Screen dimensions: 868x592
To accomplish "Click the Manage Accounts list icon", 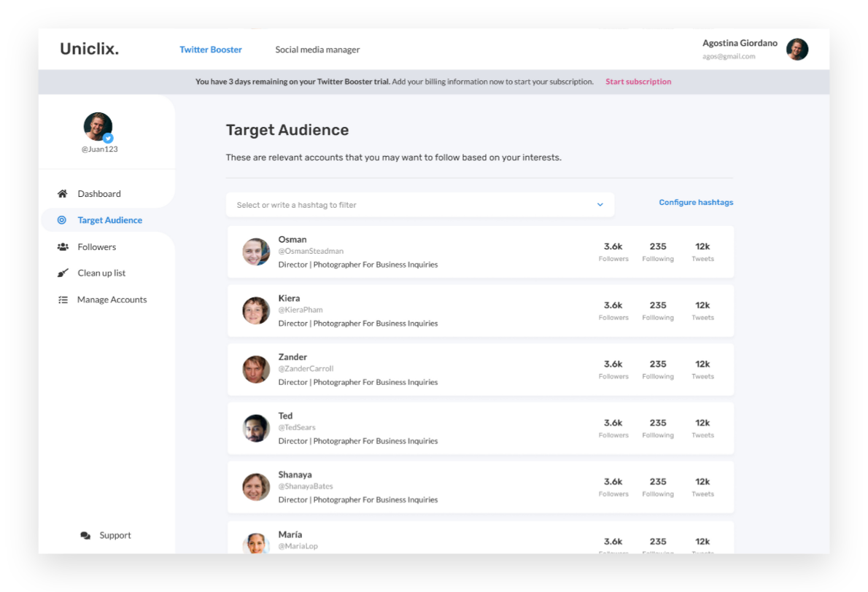I will [x=63, y=300].
